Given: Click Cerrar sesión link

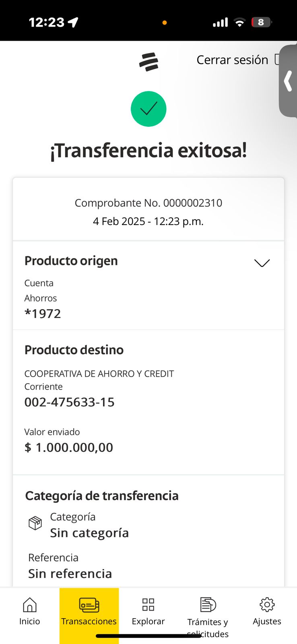Looking at the screenshot, I should pyautogui.click(x=232, y=60).
